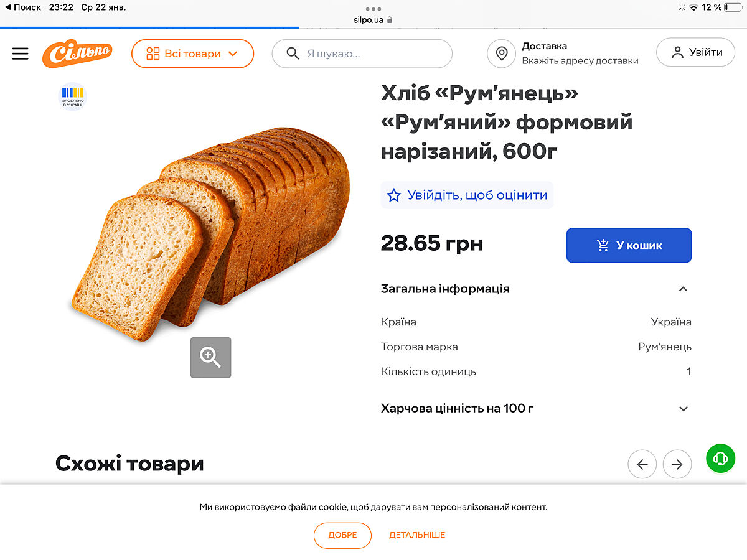Click Увійдіть, щоб оцінити rating link
Image resolution: width=747 pixels, height=560 pixels.
click(467, 195)
